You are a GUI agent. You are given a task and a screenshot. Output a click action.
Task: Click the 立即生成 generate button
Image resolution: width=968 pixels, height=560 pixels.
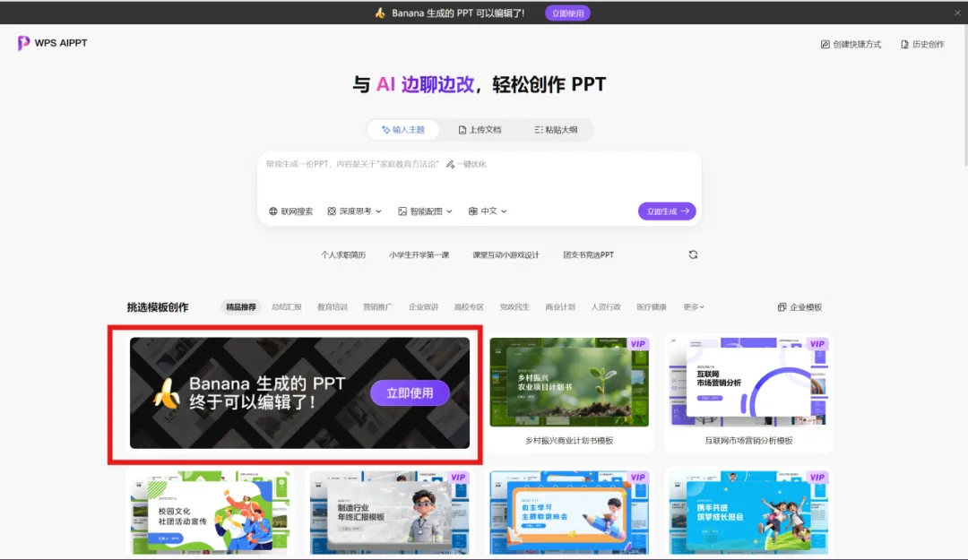667,211
